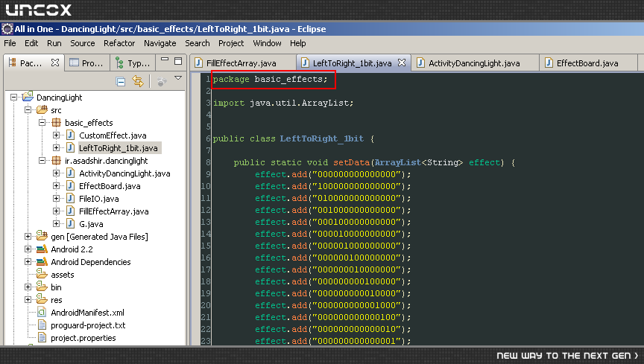The height and width of the screenshot is (364, 644).
Task: Open Package Explorer view menu arrow
Action: click(x=178, y=77)
